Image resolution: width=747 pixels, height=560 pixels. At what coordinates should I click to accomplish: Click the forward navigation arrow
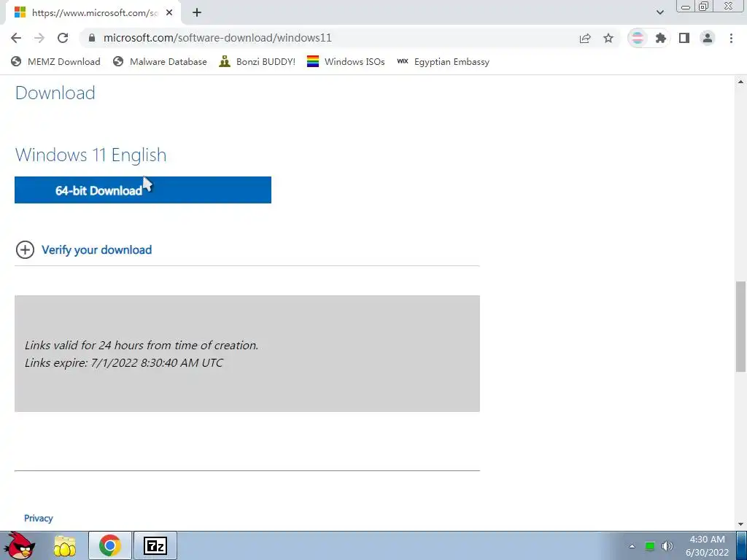point(39,38)
